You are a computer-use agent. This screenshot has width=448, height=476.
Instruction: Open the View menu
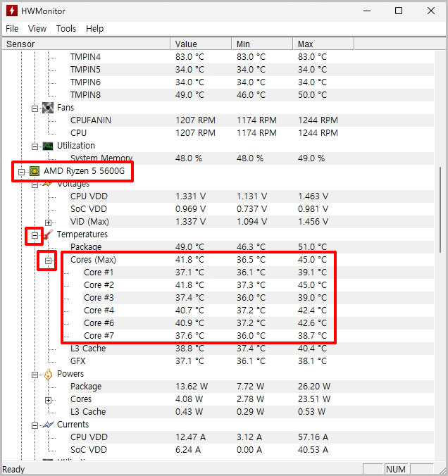point(37,29)
